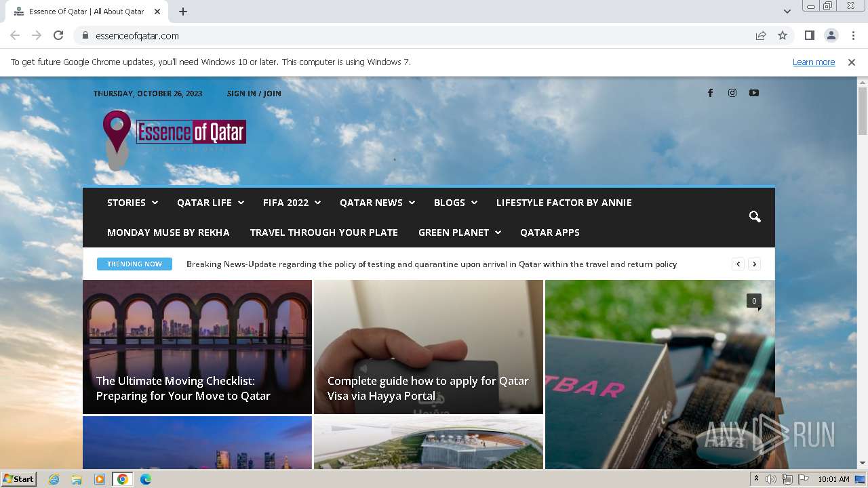Click the page vertical scrollbar thumb

[x=863, y=110]
